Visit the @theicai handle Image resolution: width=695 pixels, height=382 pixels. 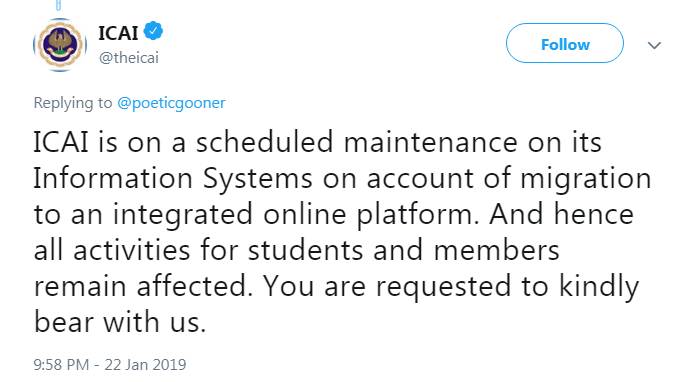129,58
